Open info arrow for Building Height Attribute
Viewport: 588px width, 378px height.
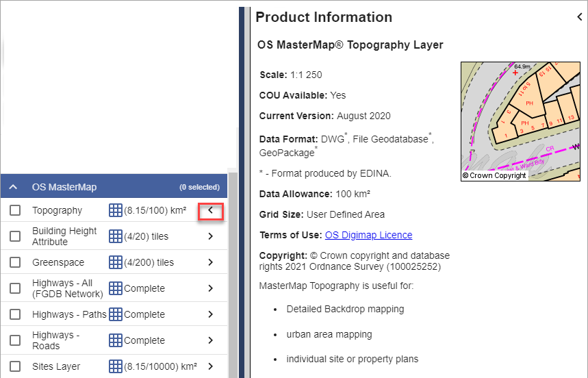[x=210, y=236]
